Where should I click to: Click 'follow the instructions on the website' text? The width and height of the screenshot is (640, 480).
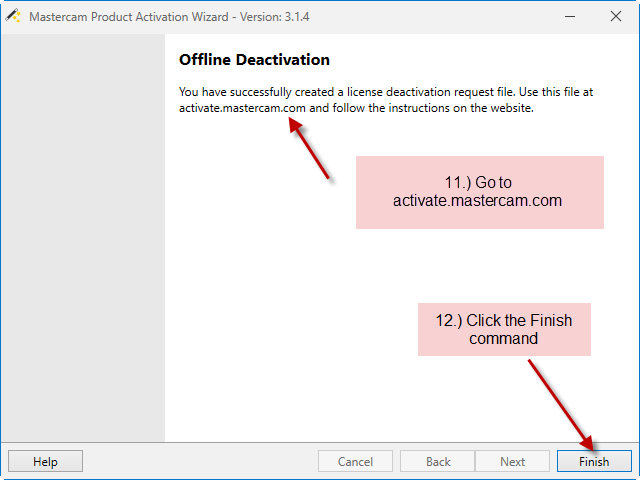click(433, 108)
